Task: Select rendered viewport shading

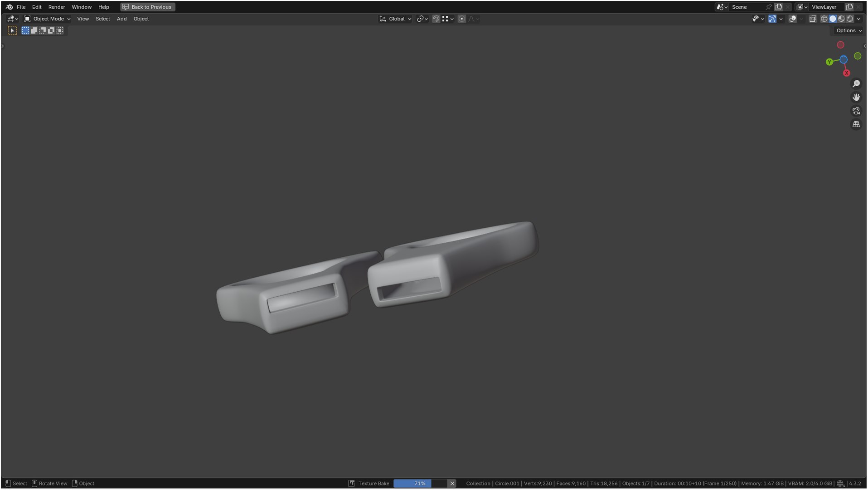Action: [x=850, y=19]
